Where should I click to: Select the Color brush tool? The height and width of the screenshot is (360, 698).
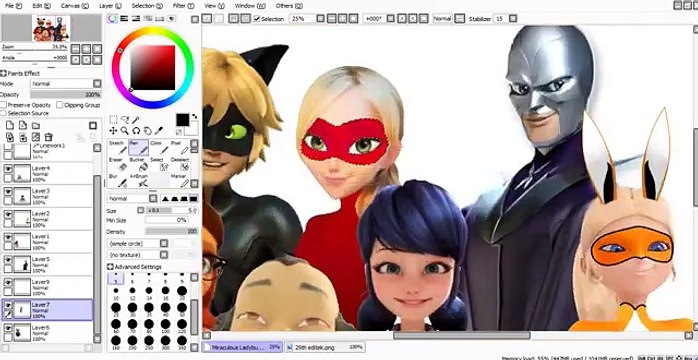(159, 147)
